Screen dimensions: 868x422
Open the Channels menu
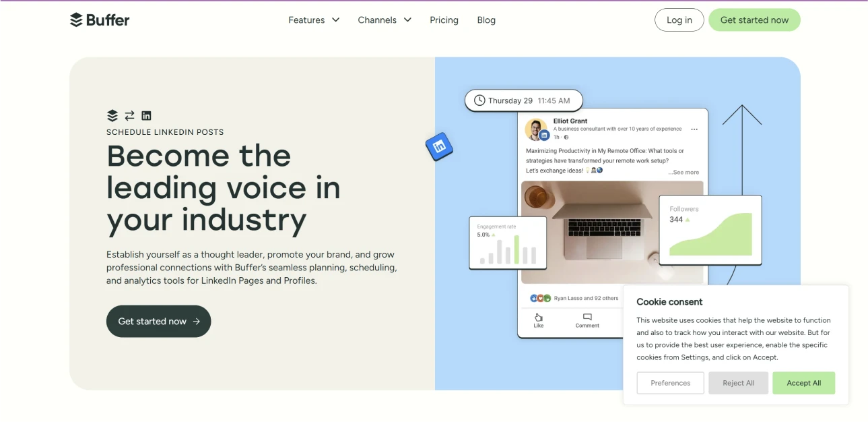385,20
